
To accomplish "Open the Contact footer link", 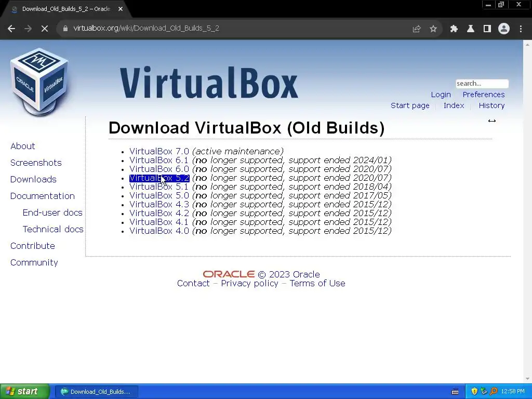I will click(193, 283).
